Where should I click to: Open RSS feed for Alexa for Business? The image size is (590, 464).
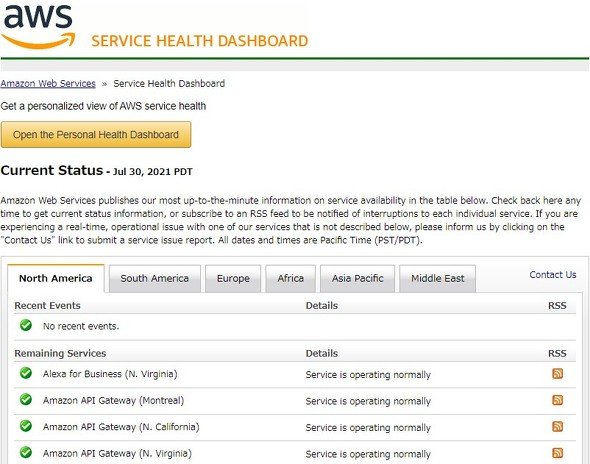pos(557,374)
